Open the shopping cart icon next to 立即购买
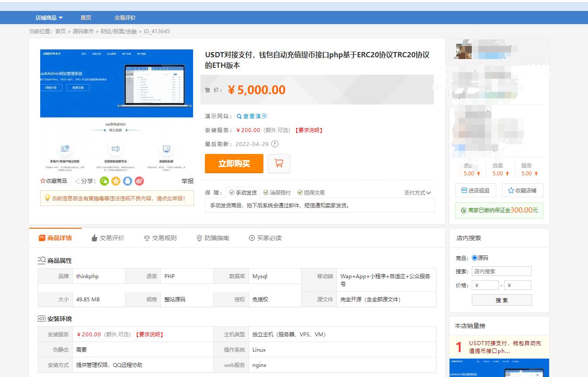The width and height of the screenshot is (588, 377). coord(279,164)
